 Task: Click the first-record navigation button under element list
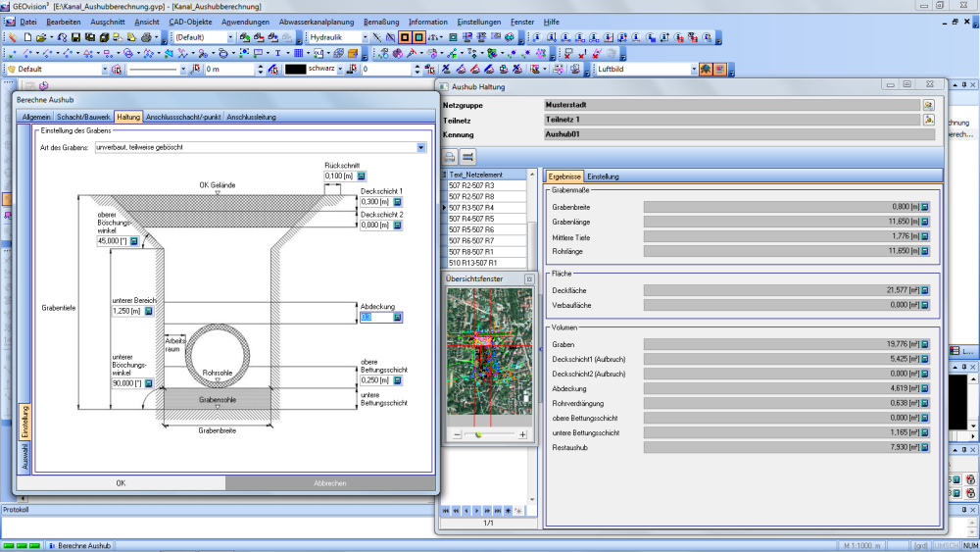coord(446,511)
